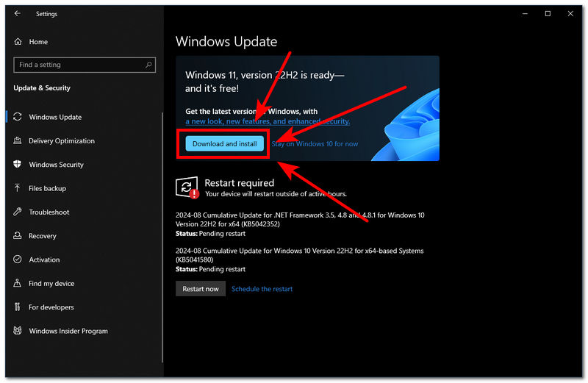588x383 pixels.
Task: Maximize the Settings window
Action: coord(548,13)
